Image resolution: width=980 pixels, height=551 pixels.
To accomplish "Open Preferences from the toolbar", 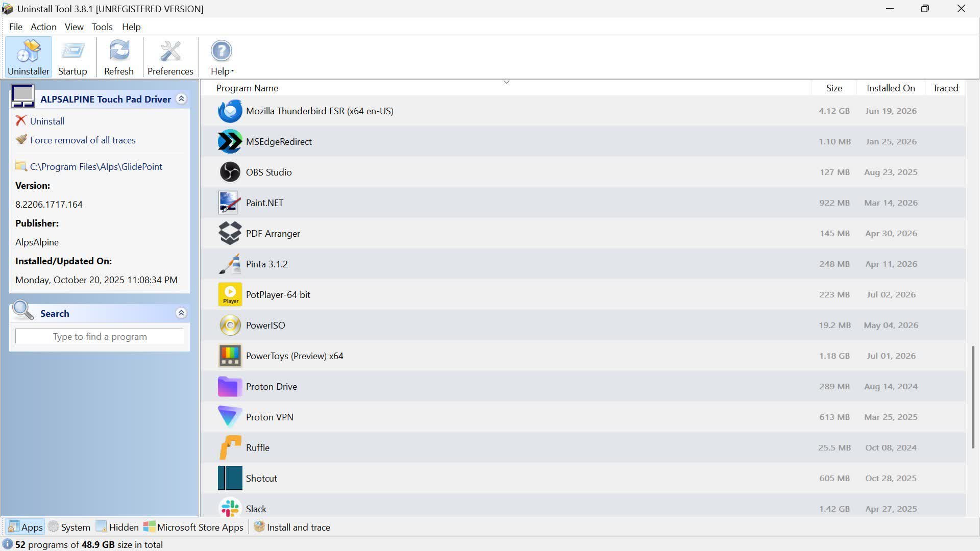I will [170, 57].
